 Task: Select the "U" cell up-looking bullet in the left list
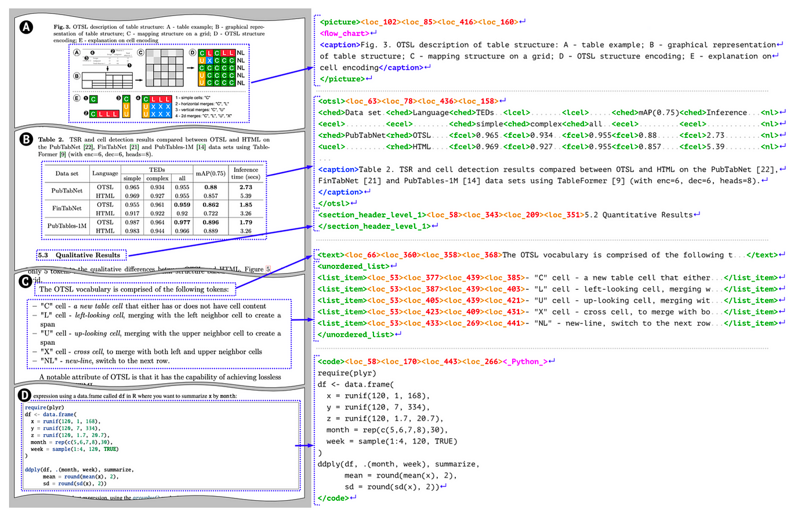[157, 338]
